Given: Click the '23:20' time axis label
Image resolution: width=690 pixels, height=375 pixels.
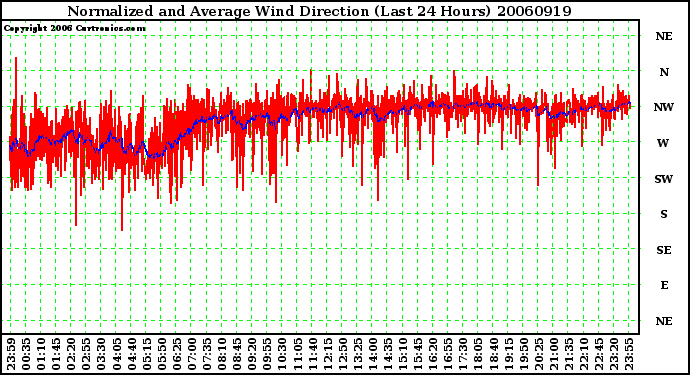Looking at the screenshot, I should point(613,354).
